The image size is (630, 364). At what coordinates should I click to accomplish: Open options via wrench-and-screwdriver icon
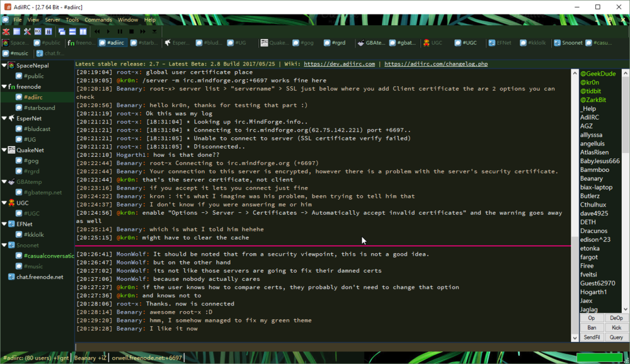27,31
